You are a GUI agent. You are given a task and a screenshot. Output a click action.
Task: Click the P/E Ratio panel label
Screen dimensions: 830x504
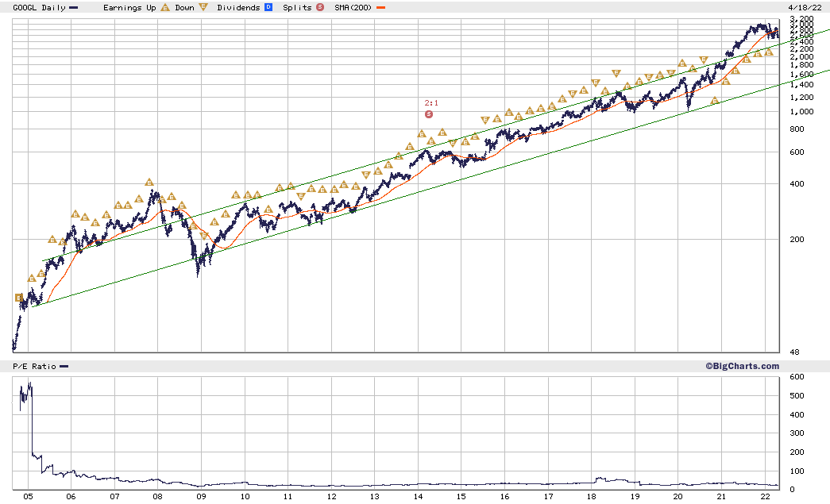tap(34, 367)
